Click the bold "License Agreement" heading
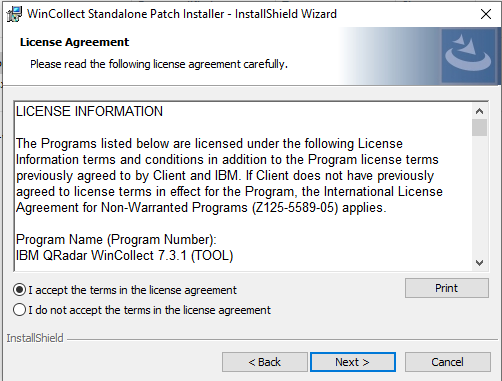Image resolution: width=502 pixels, height=381 pixels. coord(74,42)
